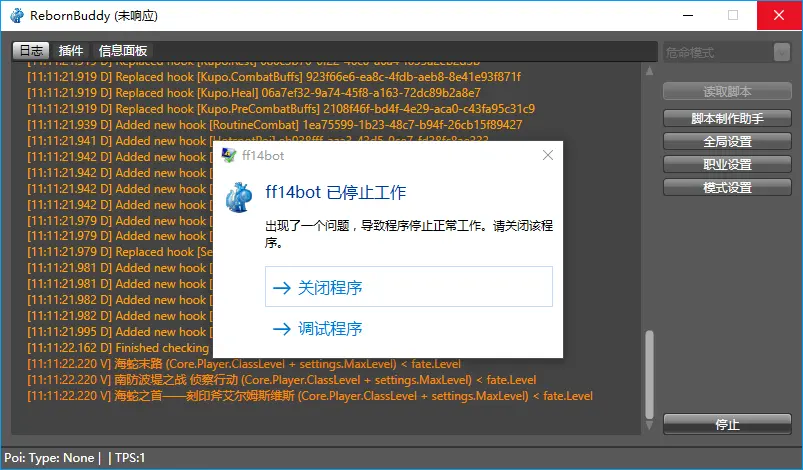The width and height of the screenshot is (803, 470).
Task: Open 全局设置
Action: tap(727, 141)
